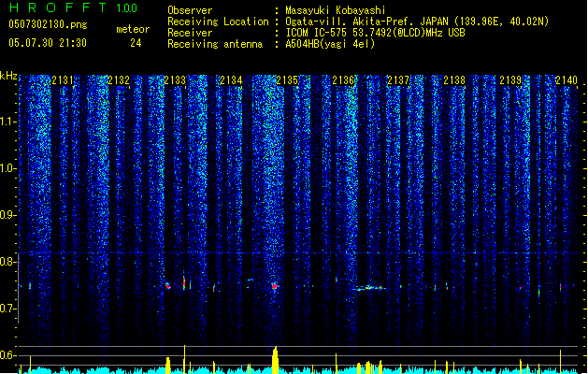Click the 2137 time marker
Screen dimensions: 588x374
[398, 80]
